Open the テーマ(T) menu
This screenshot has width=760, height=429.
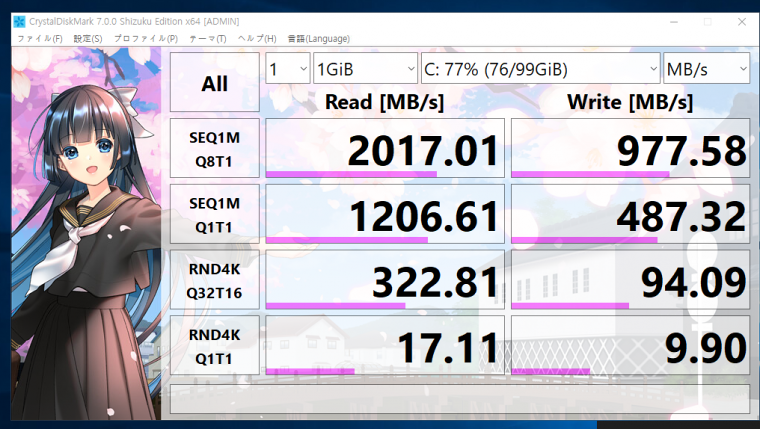click(208, 39)
